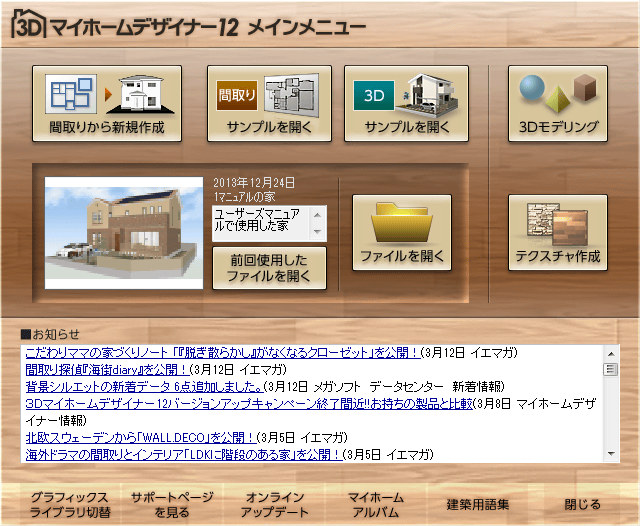Click the お知らせ heading
Screen dimensions: 640x526
[51, 334]
